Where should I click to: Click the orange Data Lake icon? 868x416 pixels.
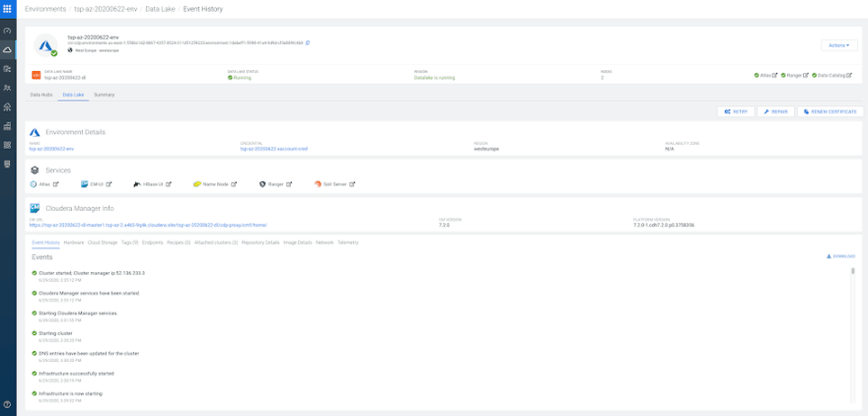36,75
